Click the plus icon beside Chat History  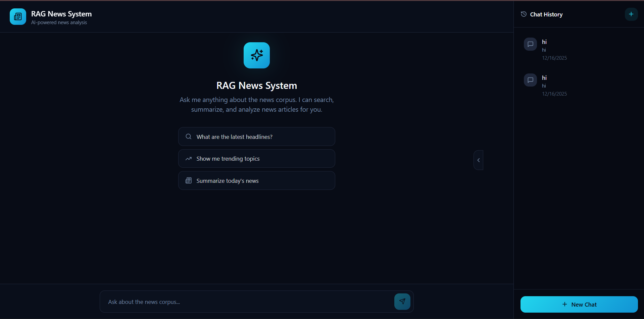click(631, 14)
